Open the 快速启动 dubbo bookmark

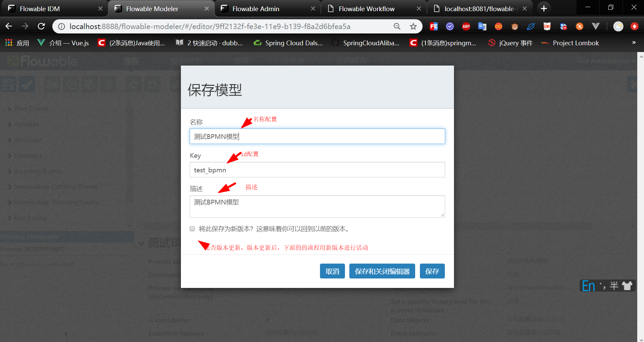point(209,43)
